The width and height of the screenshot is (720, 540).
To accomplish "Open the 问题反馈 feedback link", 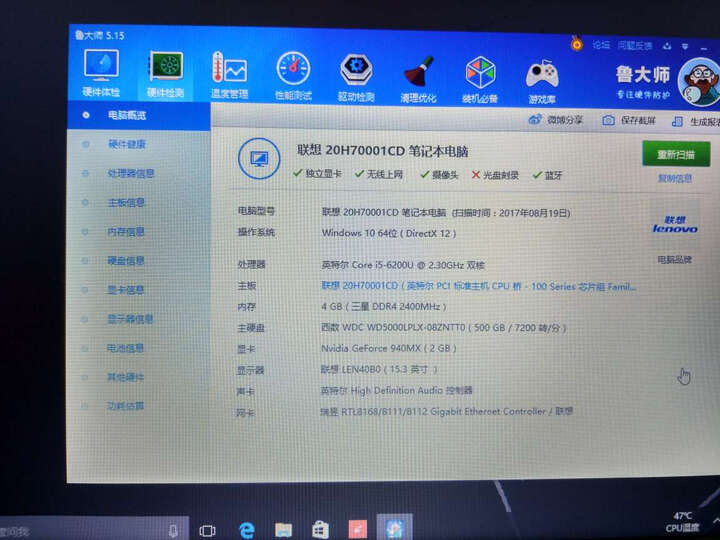I will 635,45.
